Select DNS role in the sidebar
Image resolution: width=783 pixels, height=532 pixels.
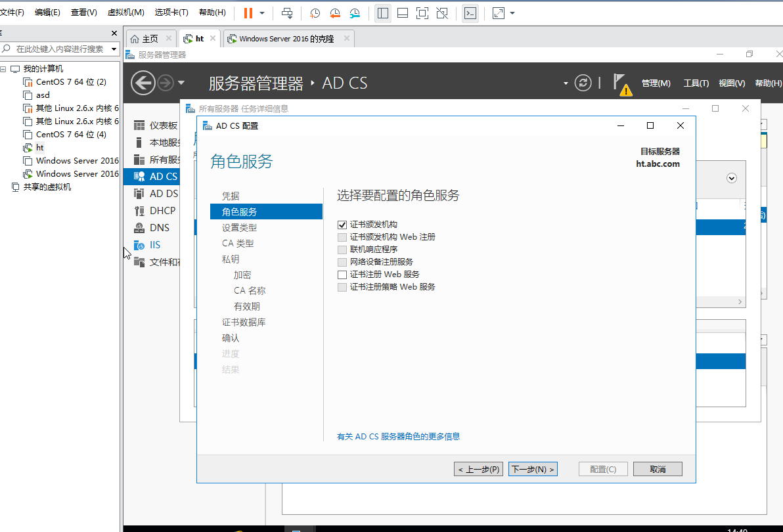152,227
